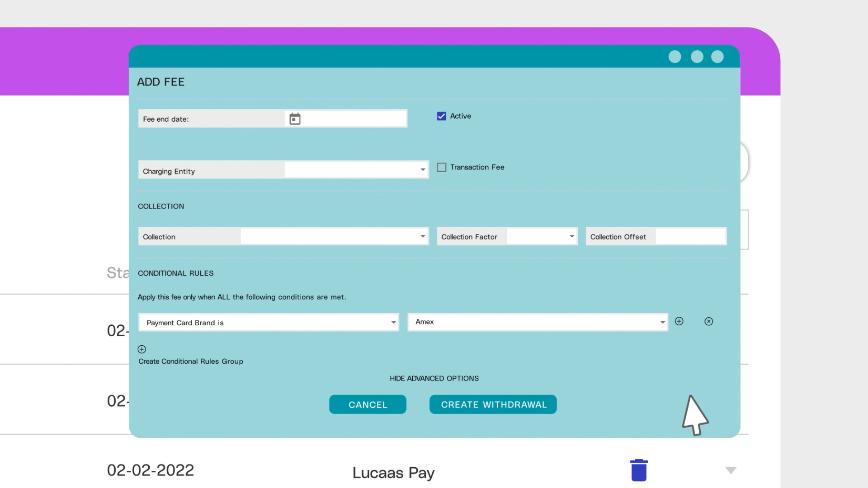Open the Amex value dropdown
This screenshot has height=488, width=868.
(x=538, y=322)
